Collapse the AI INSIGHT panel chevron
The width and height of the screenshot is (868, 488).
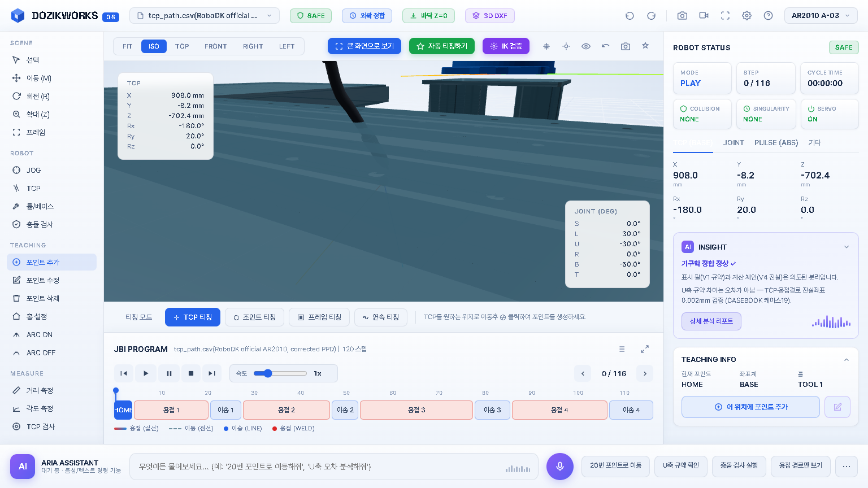click(847, 247)
